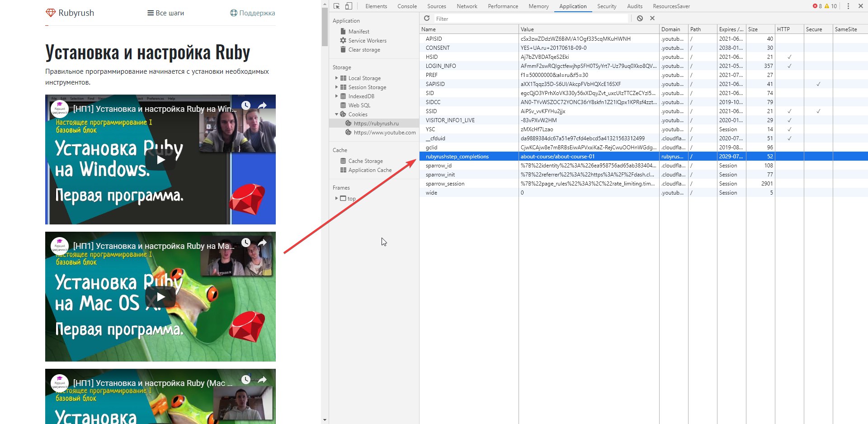Switch to the Sources tab
The height and width of the screenshot is (424, 868).
point(436,6)
